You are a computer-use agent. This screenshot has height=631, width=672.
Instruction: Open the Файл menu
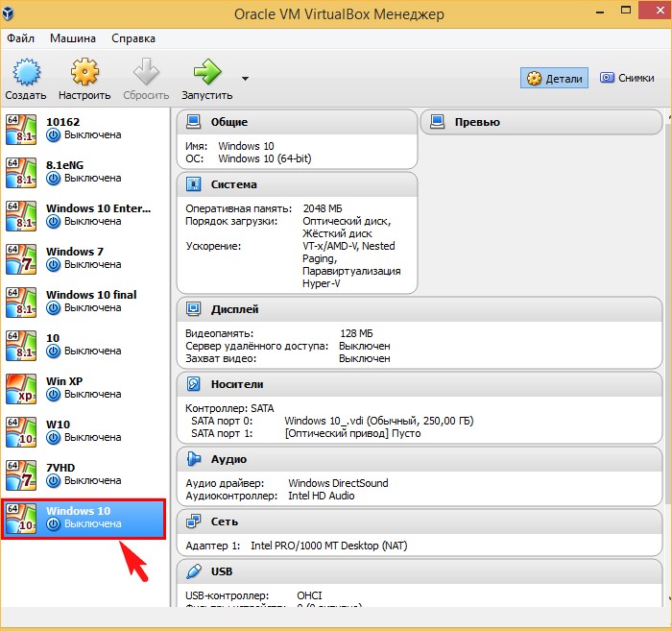coord(20,38)
